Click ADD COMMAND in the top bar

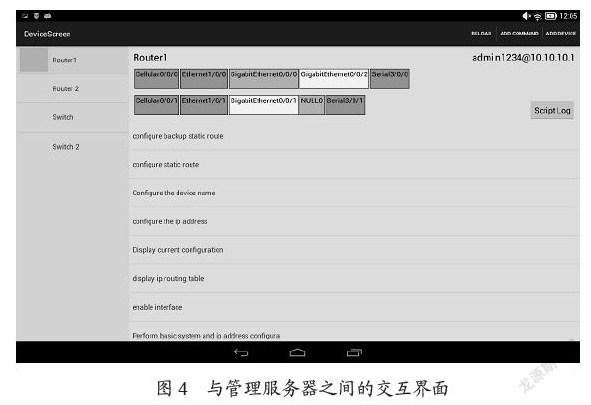click(x=519, y=34)
